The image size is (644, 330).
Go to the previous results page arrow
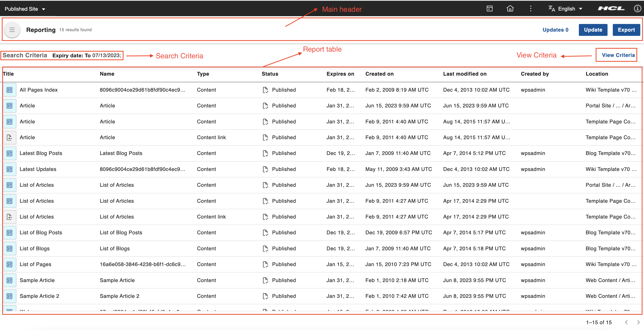pyautogui.click(x=626, y=322)
